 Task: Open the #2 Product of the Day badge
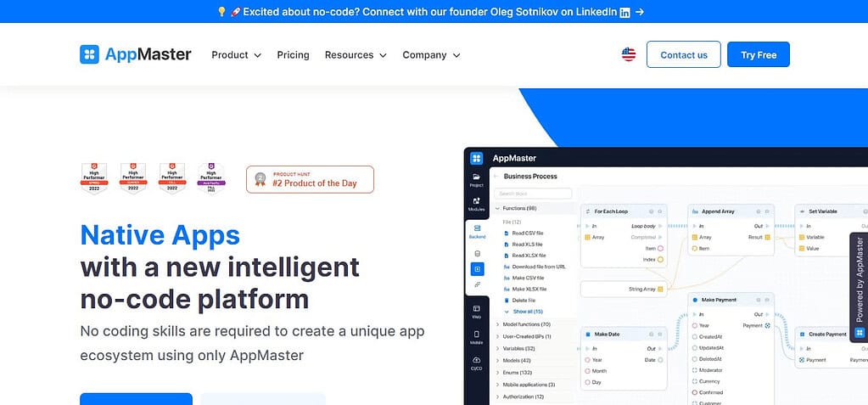click(310, 179)
